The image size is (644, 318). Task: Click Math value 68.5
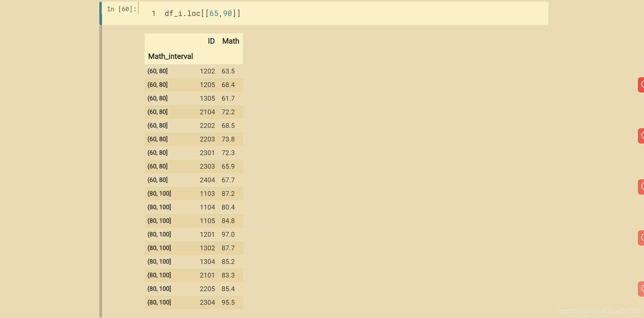tap(228, 125)
